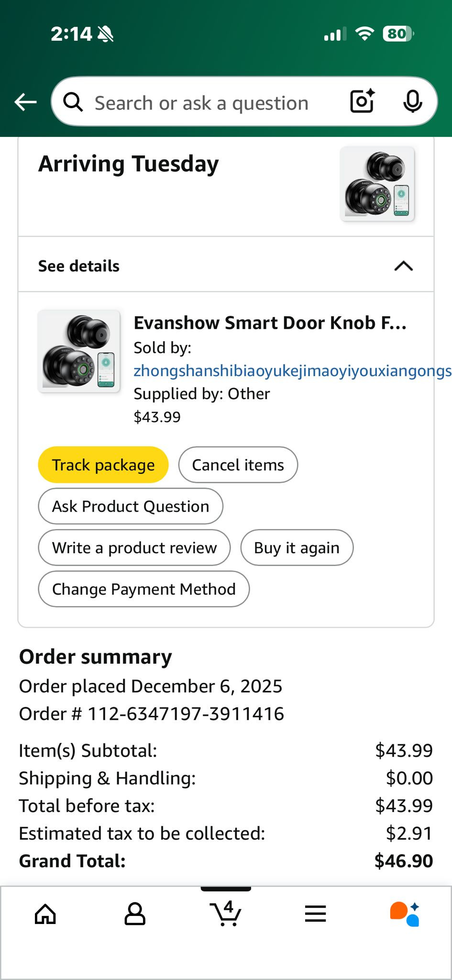Screen dimensions: 452x980
Task: Open the shopping cart with 4 items
Action: pyautogui.click(x=226, y=913)
